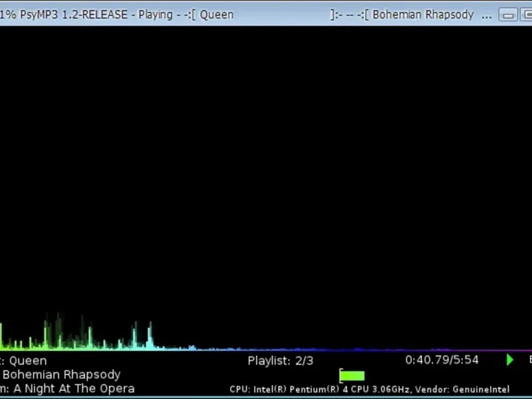The height and width of the screenshot is (399, 532).
Task: Click the green playback progress bar
Action: click(352, 376)
